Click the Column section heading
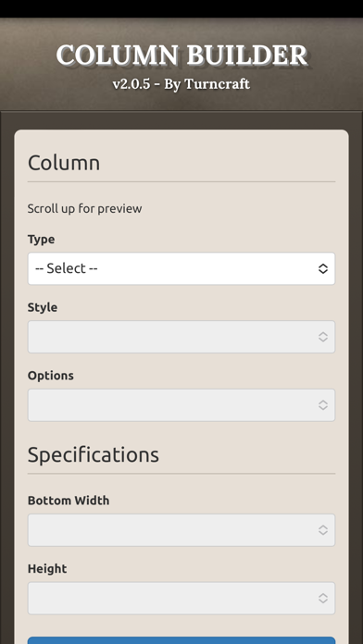 tap(64, 163)
